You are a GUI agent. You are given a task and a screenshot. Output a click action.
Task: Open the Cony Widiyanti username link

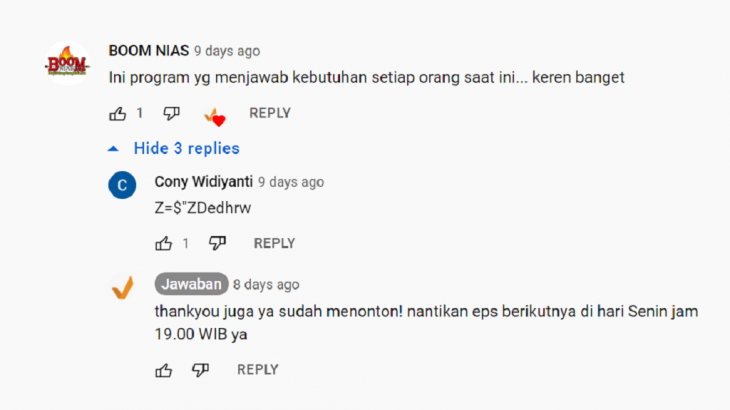[x=203, y=181]
